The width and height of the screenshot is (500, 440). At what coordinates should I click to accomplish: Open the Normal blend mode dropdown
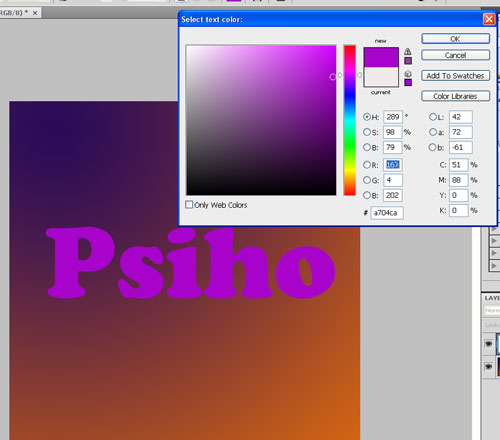(492, 310)
